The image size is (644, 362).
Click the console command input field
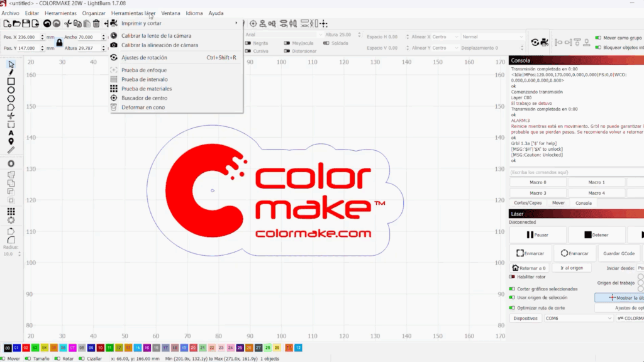[577, 172]
